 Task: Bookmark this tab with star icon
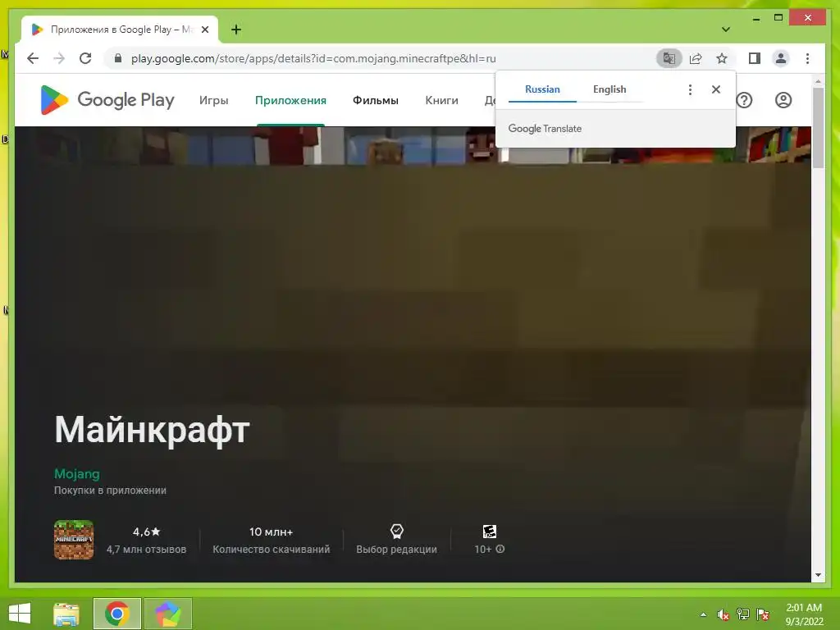point(722,58)
